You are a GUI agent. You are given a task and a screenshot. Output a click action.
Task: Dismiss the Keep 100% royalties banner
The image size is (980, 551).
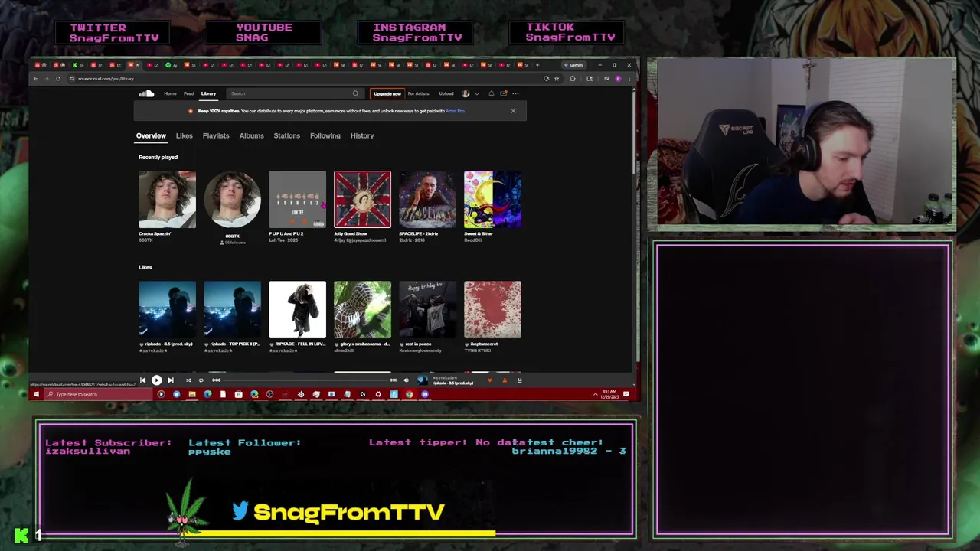(513, 111)
